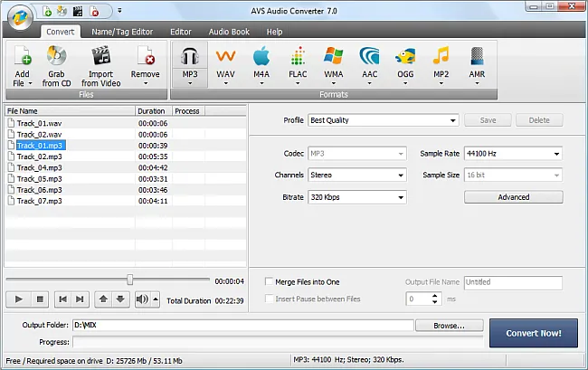The height and width of the screenshot is (370, 588).
Task: Open Advanced settings
Action: (514, 197)
